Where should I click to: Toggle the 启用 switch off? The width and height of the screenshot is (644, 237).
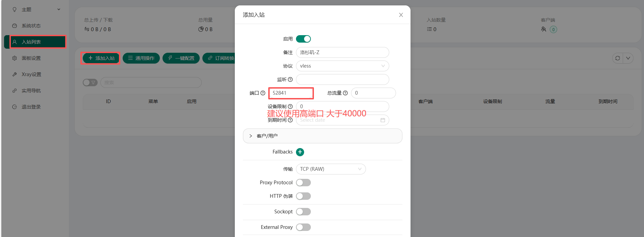pyautogui.click(x=303, y=39)
